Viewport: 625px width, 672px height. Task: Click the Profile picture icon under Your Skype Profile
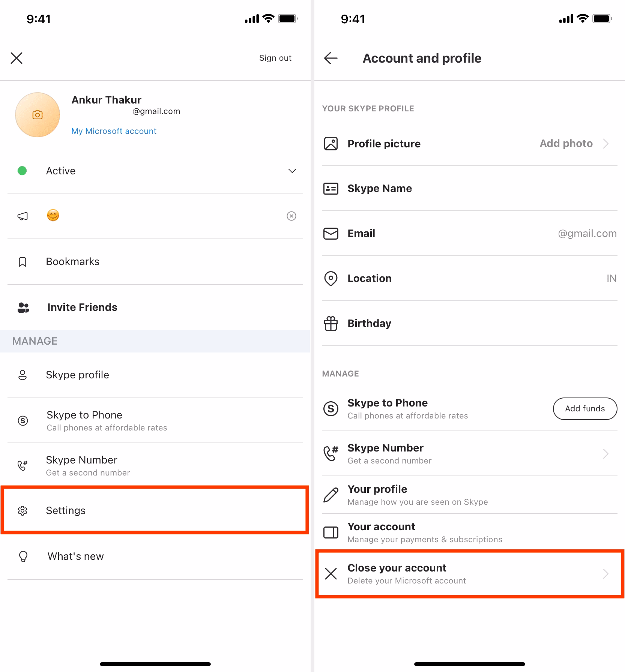pos(331,143)
